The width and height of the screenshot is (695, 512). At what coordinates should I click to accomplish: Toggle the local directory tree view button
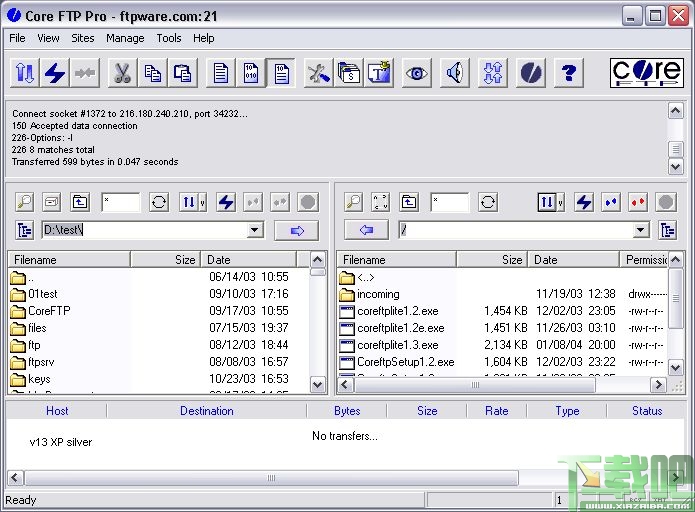[x=24, y=231]
